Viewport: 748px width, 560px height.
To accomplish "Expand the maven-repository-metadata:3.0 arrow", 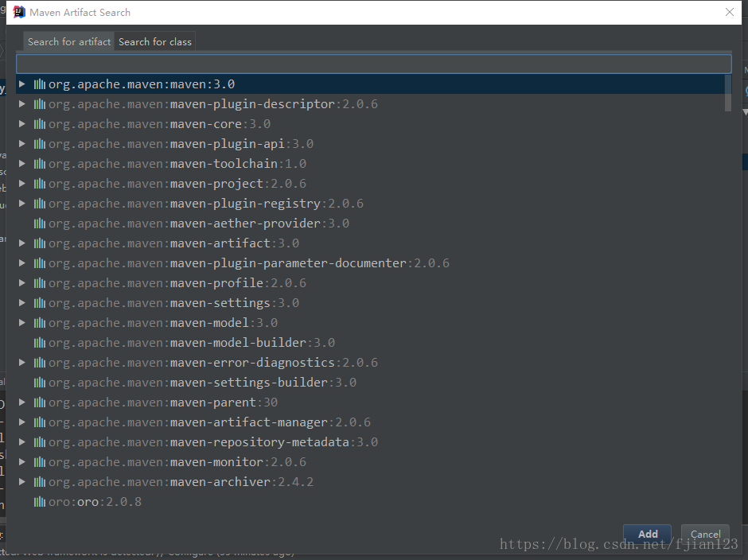I will 22,441.
